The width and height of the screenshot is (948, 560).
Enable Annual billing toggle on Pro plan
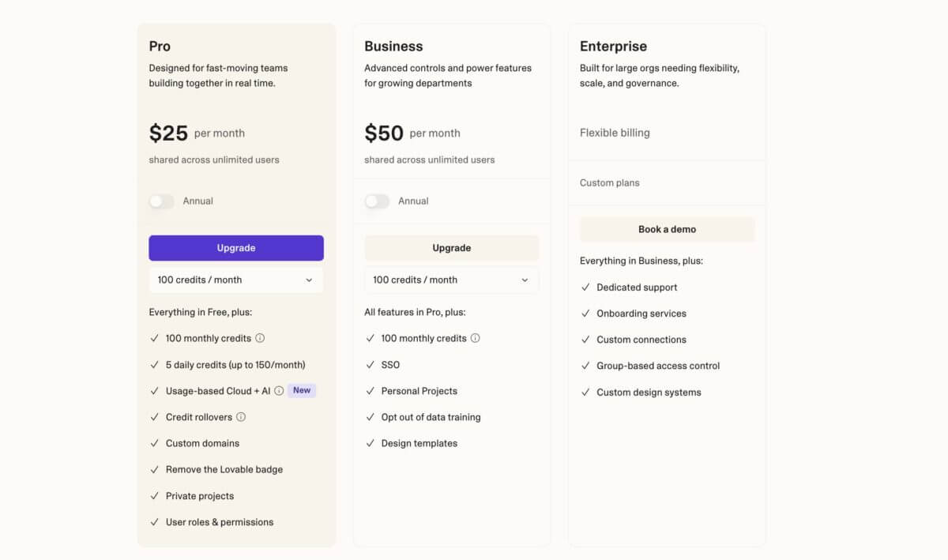coord(161,201)
